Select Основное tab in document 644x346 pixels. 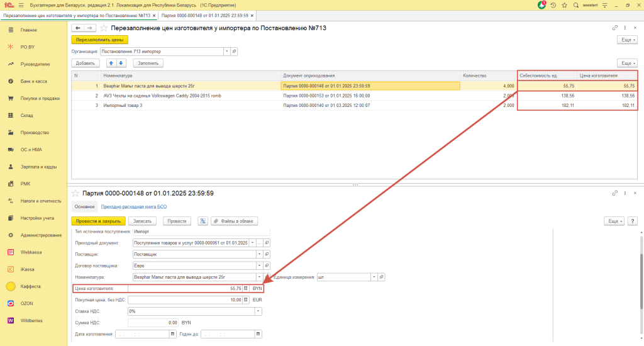pyautogui.click(x=85, y=207)
